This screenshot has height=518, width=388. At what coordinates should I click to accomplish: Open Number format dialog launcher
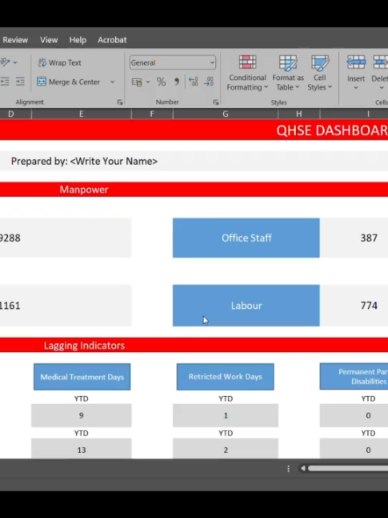pyautogui.click(x=216, y=102)
